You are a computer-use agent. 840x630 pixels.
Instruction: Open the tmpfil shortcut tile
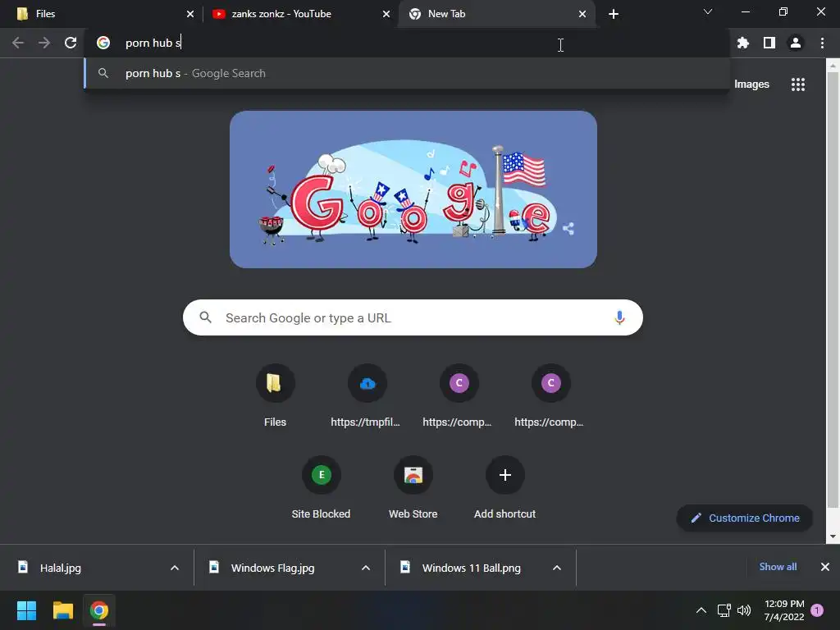coord(367,395)
